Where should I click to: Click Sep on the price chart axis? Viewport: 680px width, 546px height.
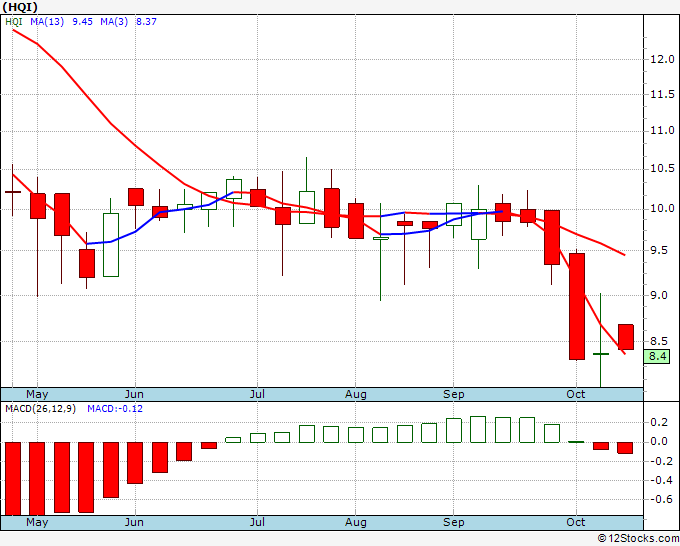pos(454,394)
